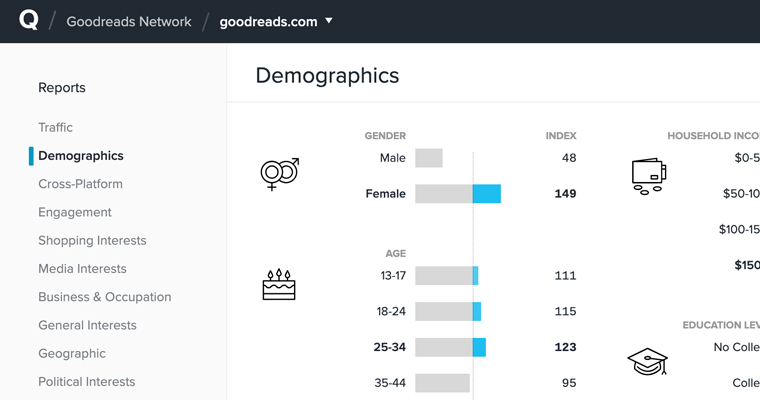This screenshot has width=760, height=400.
Task: Open the Shopping Interests report
Action: click(x=92, y=240)
